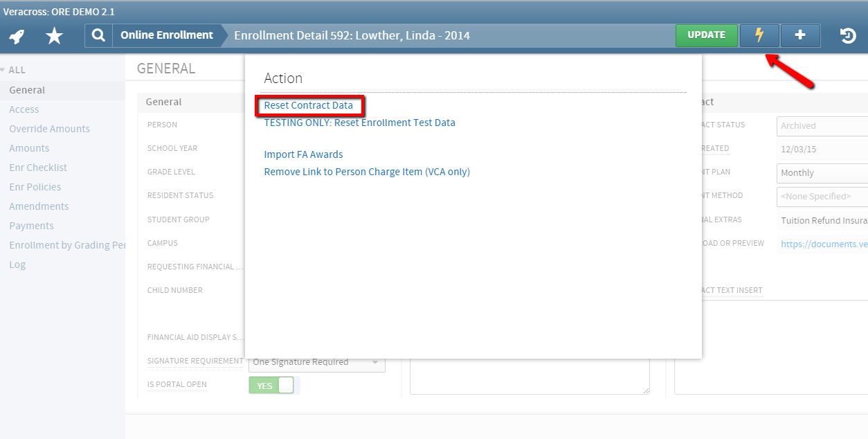Click the green Update button

tap(706, 35)
